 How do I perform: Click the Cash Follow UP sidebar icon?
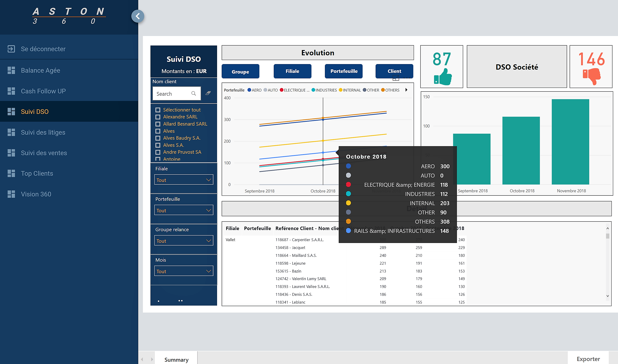(11, 91)
